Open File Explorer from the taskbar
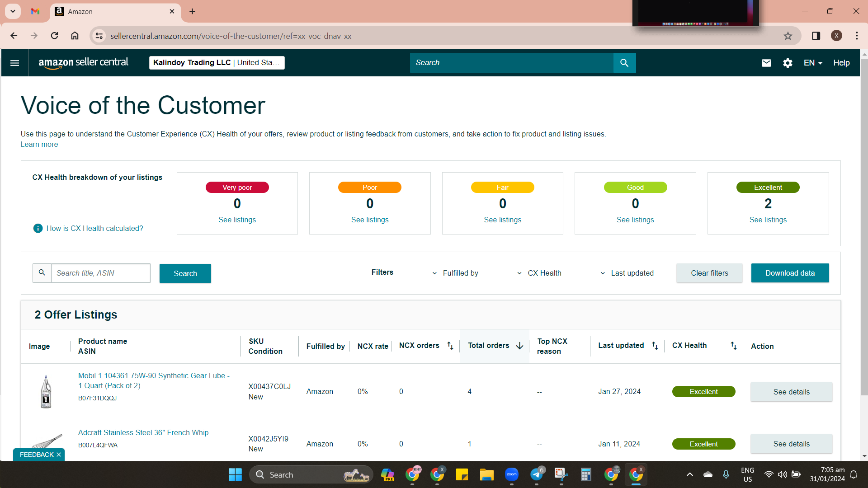 (486, 474)
